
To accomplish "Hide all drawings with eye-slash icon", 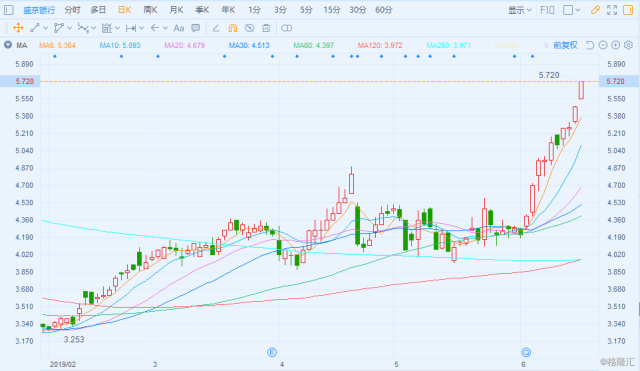I will point(249,28).
